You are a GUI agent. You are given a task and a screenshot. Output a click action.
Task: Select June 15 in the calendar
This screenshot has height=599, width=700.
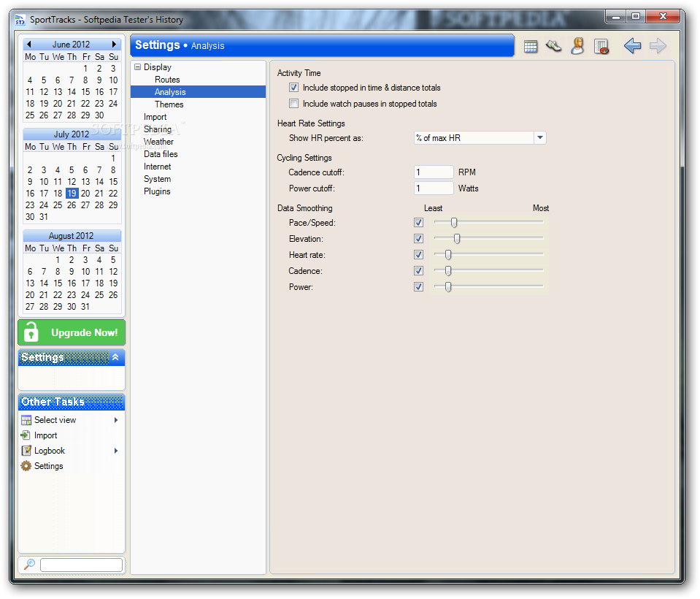(x=85, y=91)
